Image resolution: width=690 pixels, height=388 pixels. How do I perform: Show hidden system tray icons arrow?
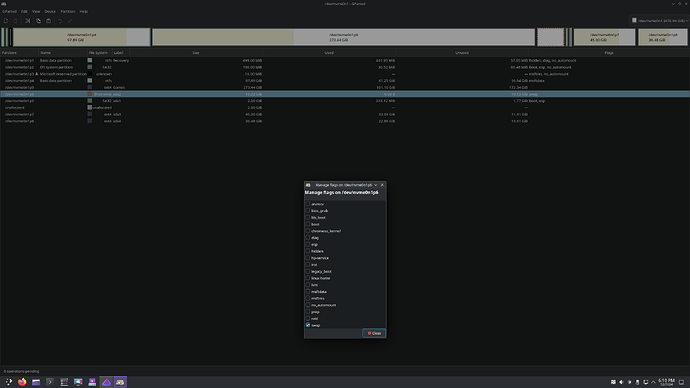[653, 382]
